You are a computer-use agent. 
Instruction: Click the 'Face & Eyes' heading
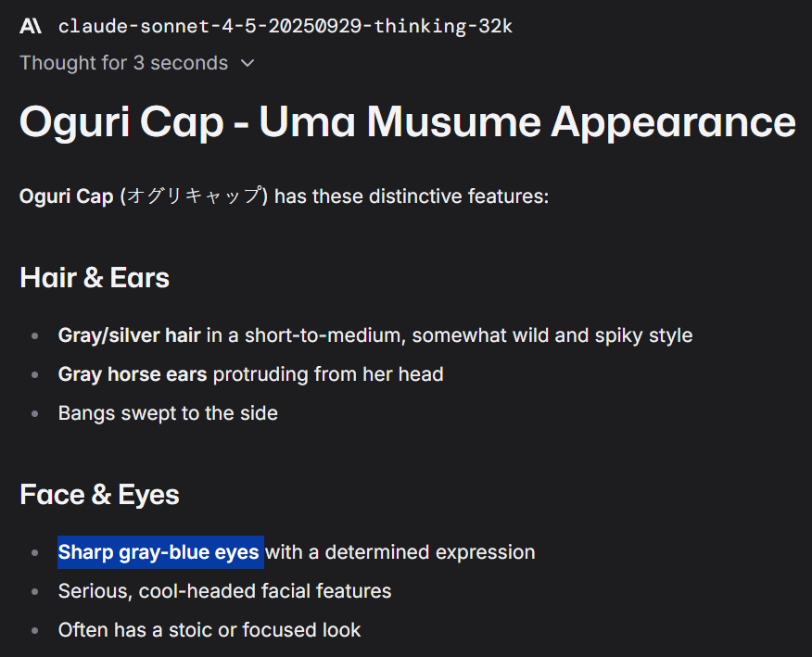pos(99,495)
